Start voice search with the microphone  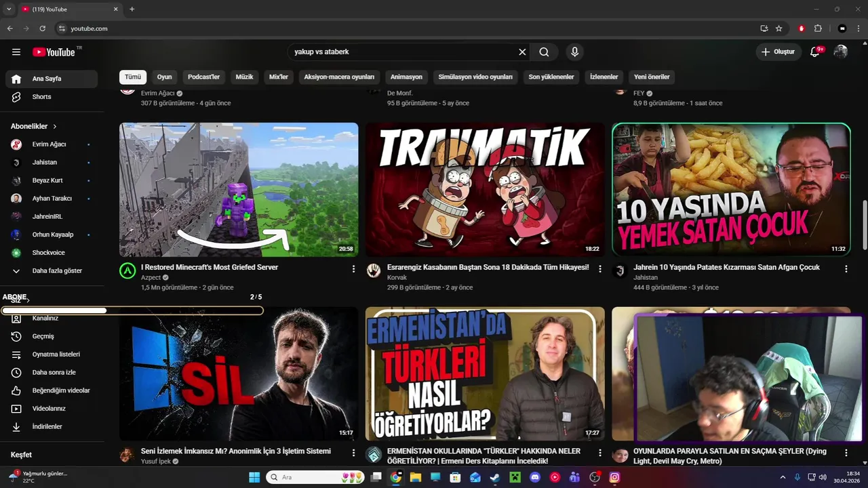[x=575, y=52]
